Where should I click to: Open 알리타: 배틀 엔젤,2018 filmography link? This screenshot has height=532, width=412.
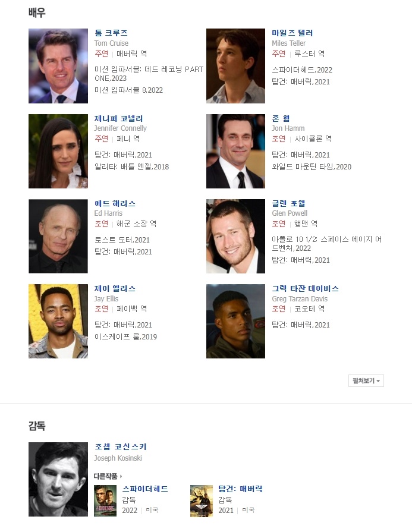point(131,167)
